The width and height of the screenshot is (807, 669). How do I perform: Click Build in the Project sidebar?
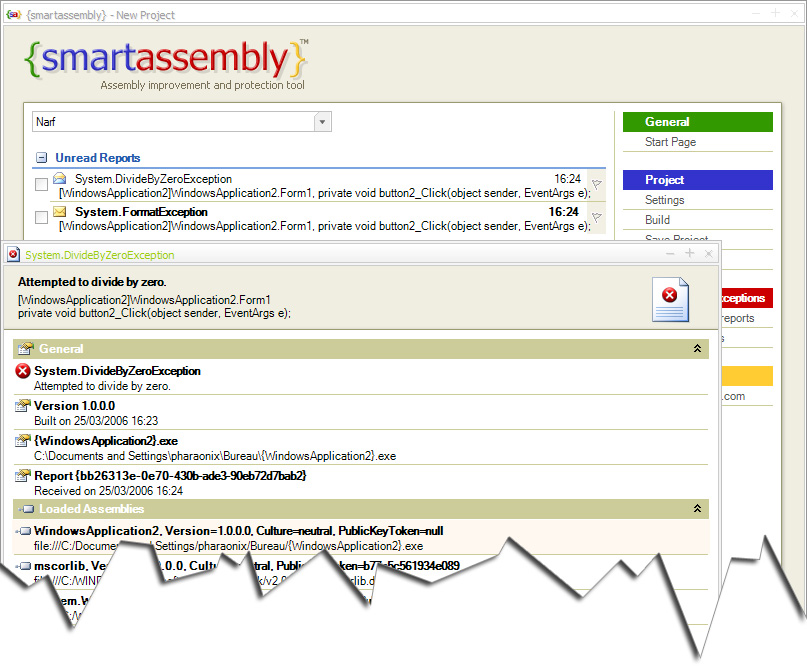pyautogui.click(x=657, y=220)
